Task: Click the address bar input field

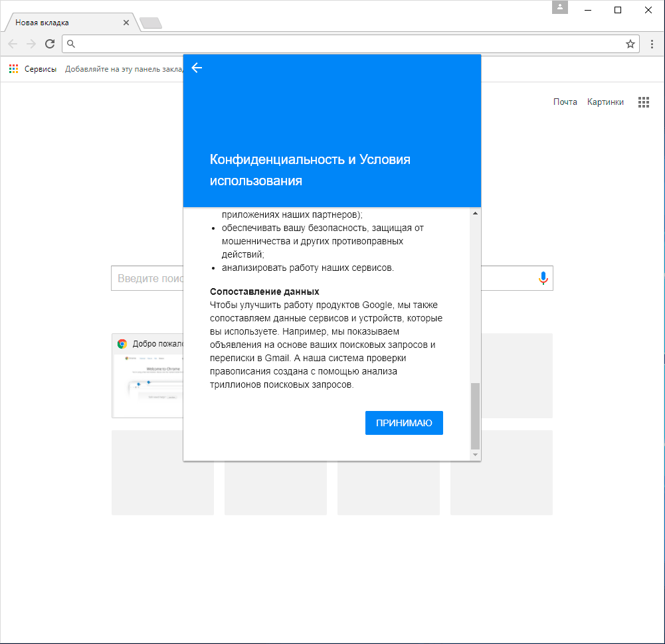Action: coord(345,44)
